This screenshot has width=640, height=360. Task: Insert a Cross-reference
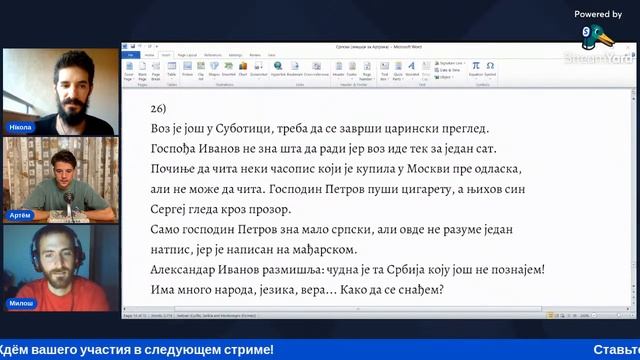click(x=316, y=69)
